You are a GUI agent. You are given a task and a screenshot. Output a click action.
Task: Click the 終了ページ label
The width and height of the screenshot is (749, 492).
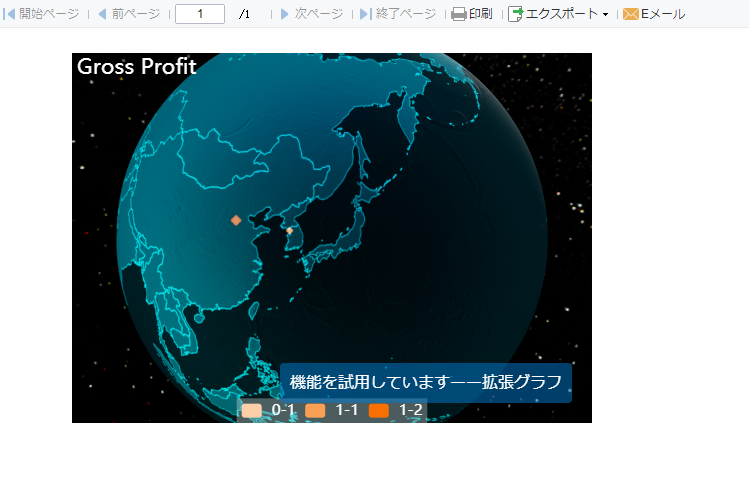click(406, 14)
